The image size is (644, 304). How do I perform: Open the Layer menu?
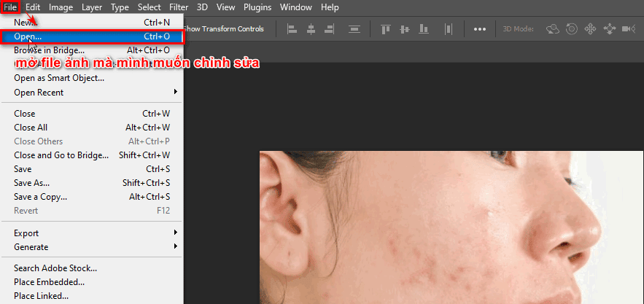click(92, 7)
